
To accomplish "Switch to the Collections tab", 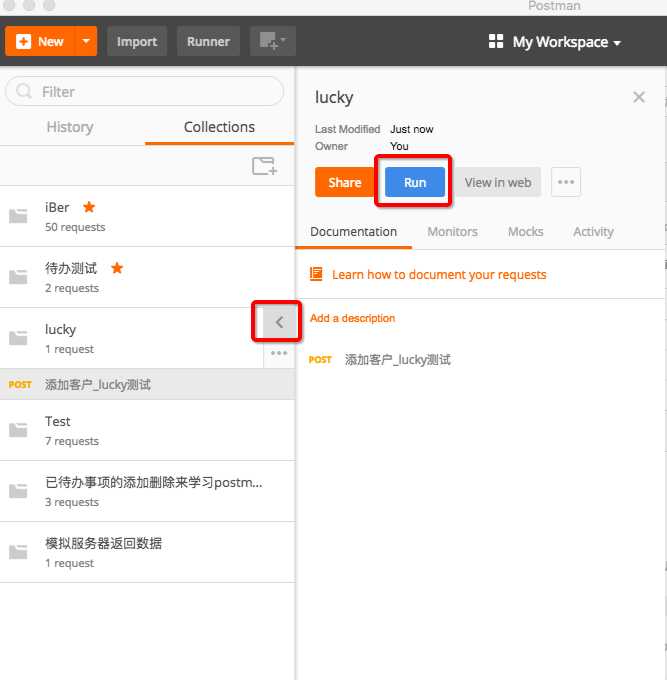I will tap(219, 127).
